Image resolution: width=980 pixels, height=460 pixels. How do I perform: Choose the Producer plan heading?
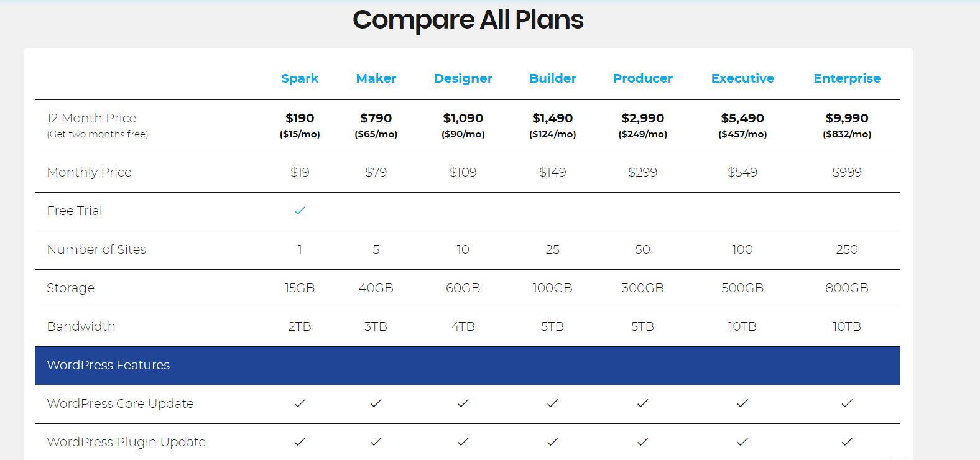click(642, 78)
